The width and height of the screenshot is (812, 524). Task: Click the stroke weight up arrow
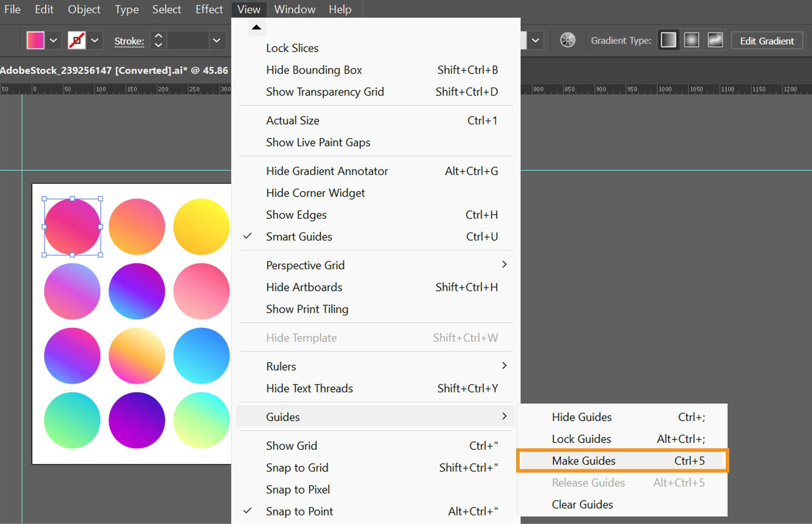157,36
